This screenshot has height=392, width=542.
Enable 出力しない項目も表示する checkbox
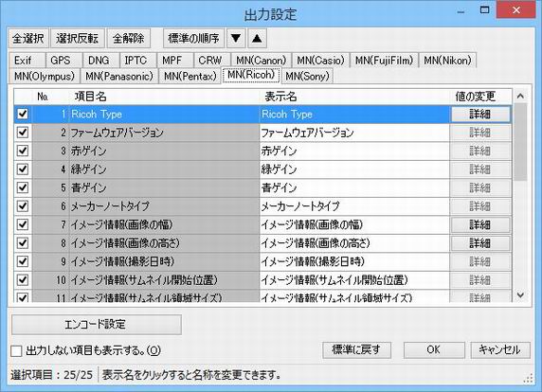16,351
